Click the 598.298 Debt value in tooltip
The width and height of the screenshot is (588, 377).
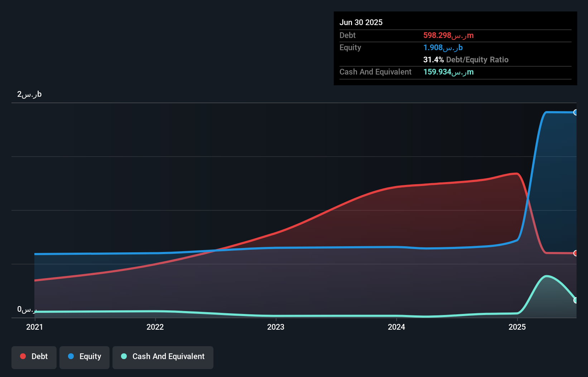click(448, 35)
